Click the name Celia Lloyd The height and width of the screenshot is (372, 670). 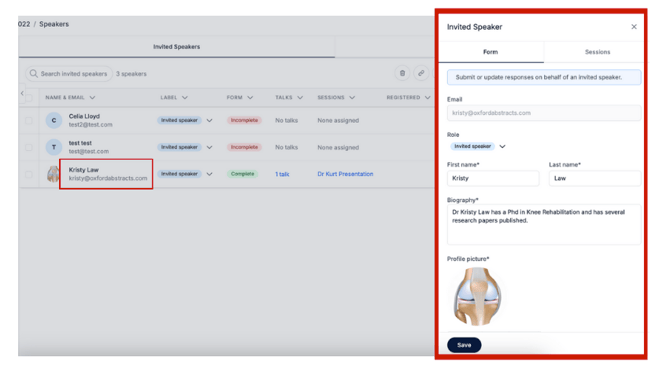[84, 116]
